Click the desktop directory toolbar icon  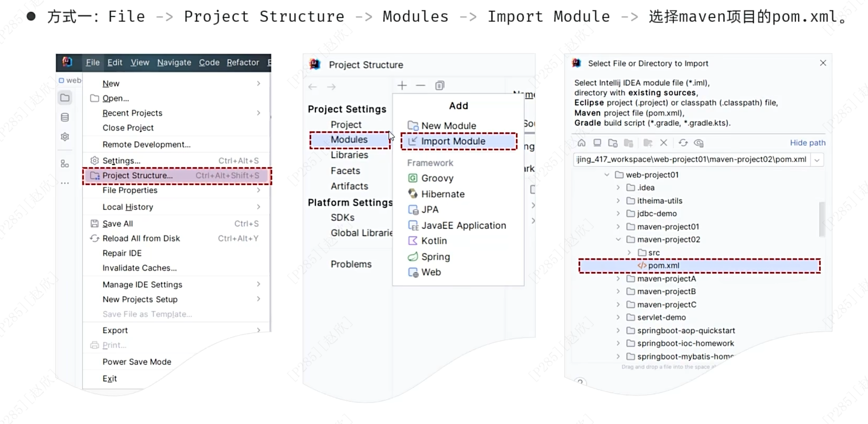pyautogui.click(x=597, y=143)
